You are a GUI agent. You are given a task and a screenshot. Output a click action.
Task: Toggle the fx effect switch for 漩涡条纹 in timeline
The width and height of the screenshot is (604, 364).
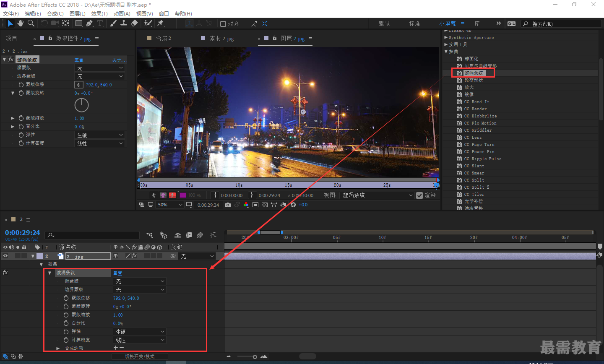click(5, 273)
